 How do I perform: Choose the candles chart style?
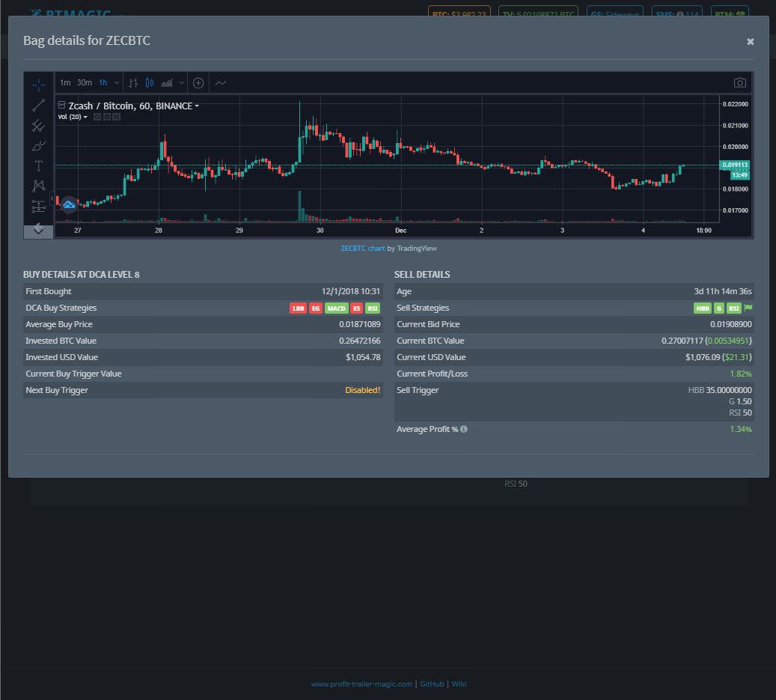pos(150,82)
